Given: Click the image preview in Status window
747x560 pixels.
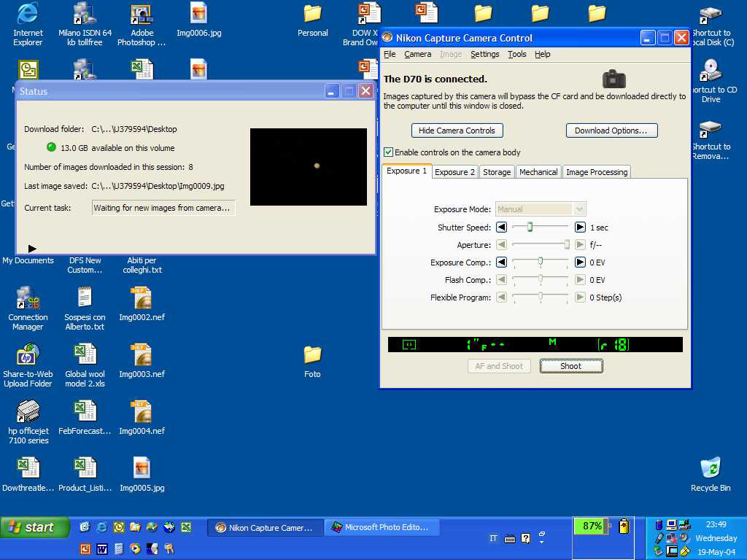Looking at the screenshot, I should [309, 167].
